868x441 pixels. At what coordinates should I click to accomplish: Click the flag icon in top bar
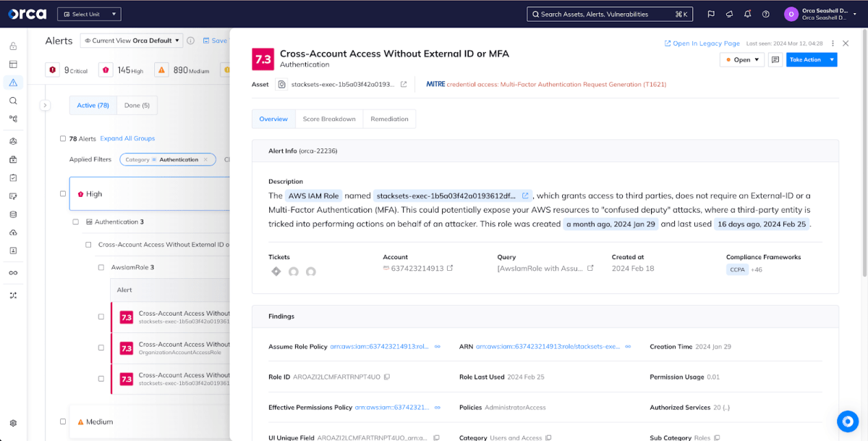pos(711,14)
